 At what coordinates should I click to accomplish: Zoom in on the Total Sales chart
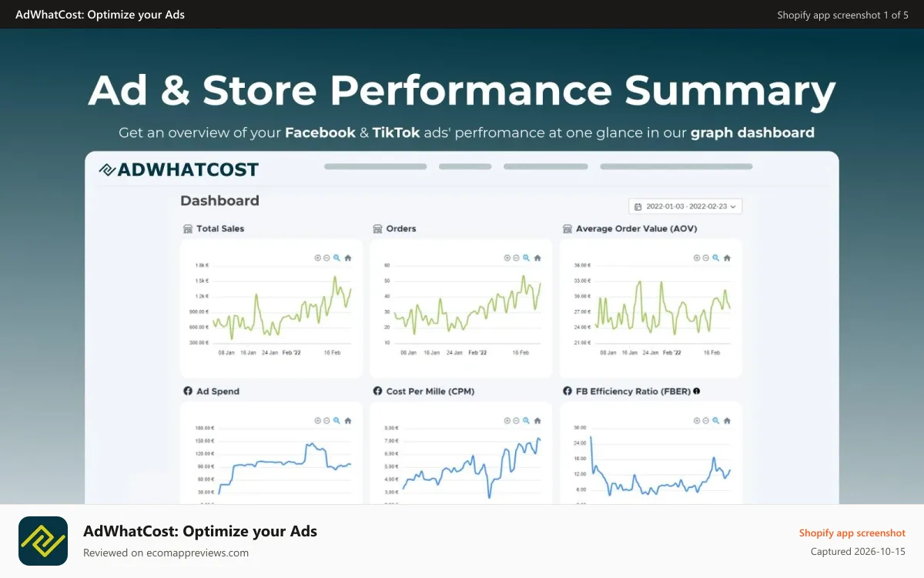tap(317, 258)
